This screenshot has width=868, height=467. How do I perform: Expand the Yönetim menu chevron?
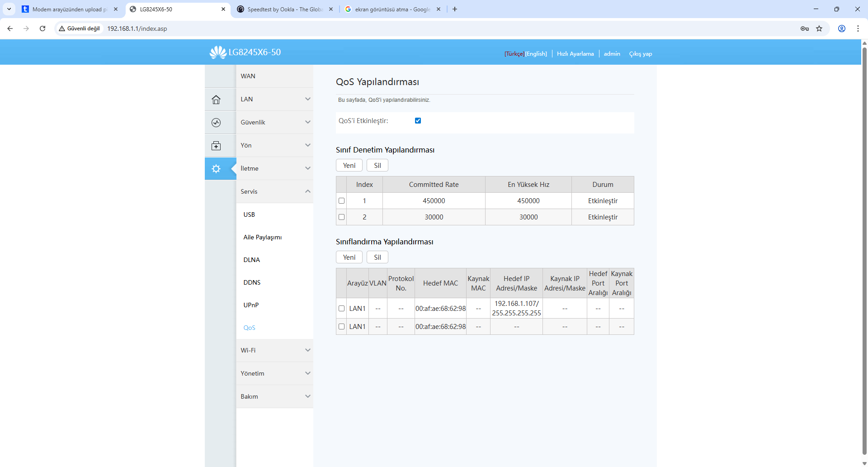307,373
